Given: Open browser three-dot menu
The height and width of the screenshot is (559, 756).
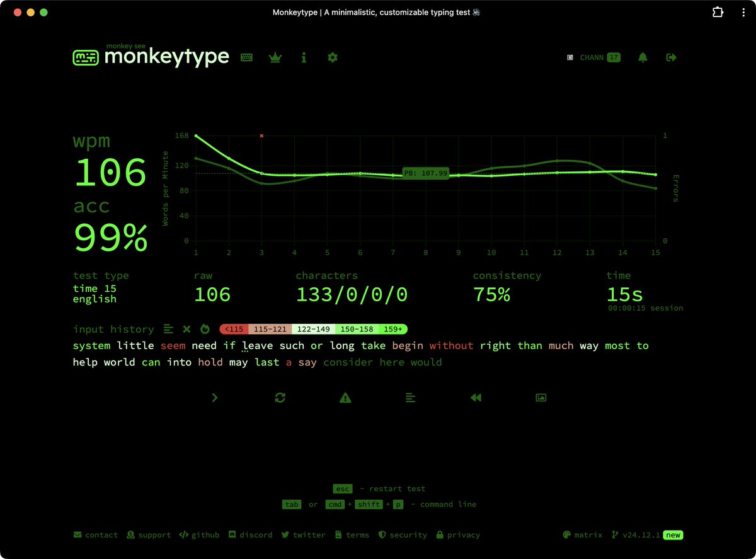Looking at the screenshot, I should pos(743,12).
